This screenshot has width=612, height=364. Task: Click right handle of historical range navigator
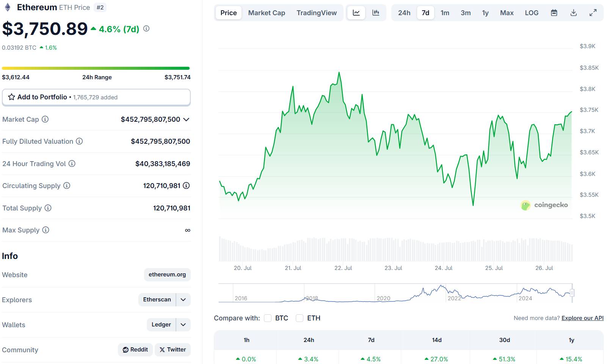tap(572, 293)
